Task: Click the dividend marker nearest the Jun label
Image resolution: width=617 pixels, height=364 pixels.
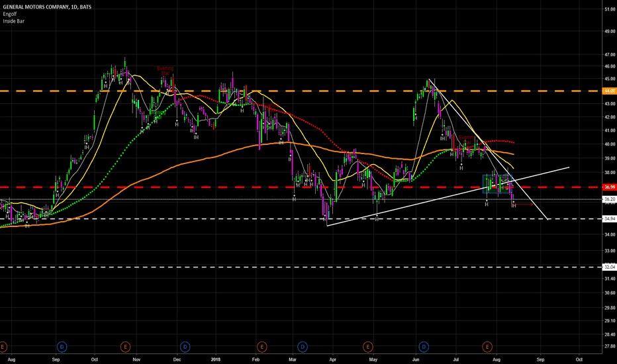Action: 424,347
